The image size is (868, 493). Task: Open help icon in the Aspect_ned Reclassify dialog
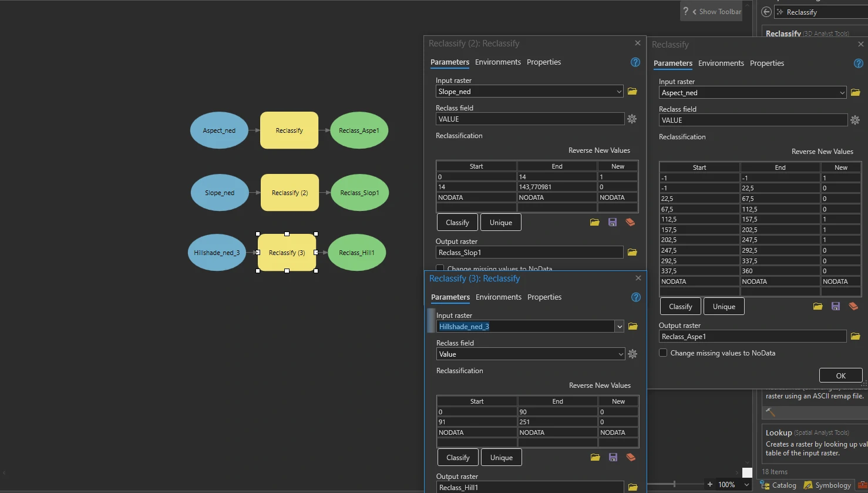858,63
